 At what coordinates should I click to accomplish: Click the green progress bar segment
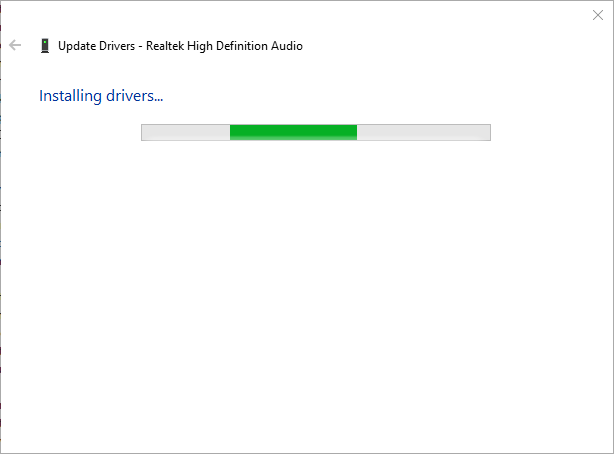point(293,132)
